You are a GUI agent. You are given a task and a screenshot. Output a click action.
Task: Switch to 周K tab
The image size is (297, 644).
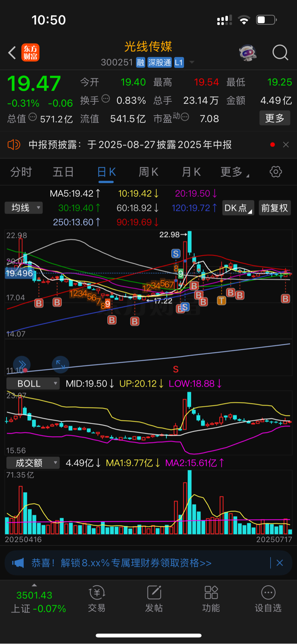(x=148, y=172)
